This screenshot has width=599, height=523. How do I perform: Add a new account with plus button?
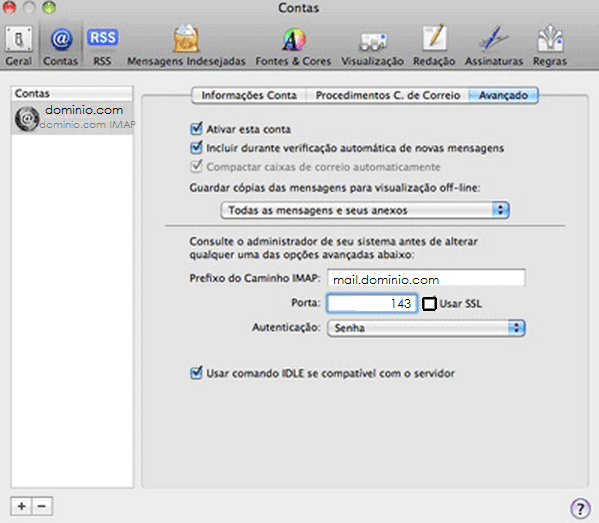click(x=21, y=507)
